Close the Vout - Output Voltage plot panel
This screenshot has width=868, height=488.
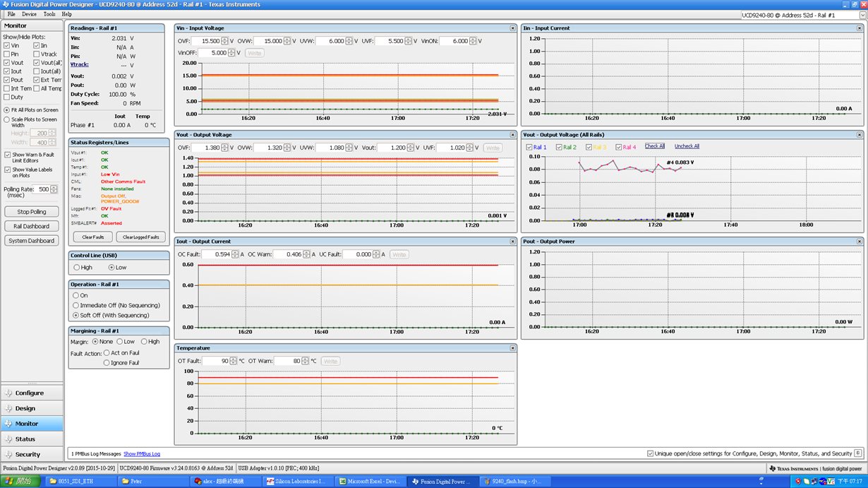(513, 135)
